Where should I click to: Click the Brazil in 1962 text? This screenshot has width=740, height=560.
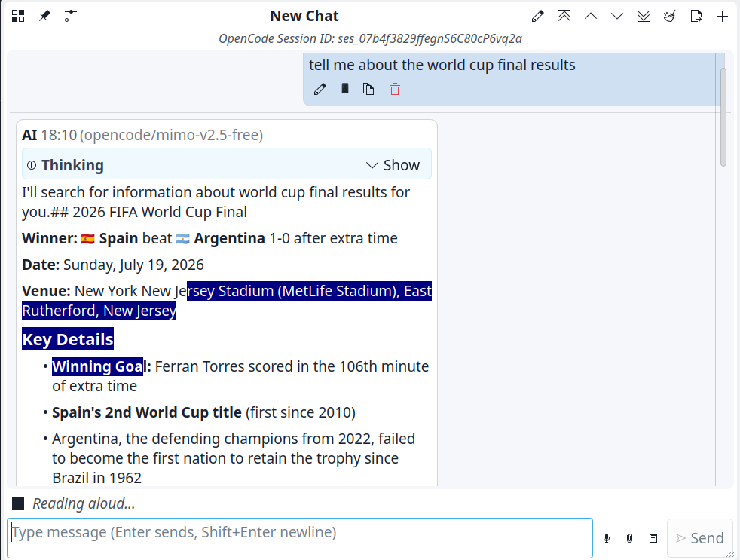pos(96,478)
